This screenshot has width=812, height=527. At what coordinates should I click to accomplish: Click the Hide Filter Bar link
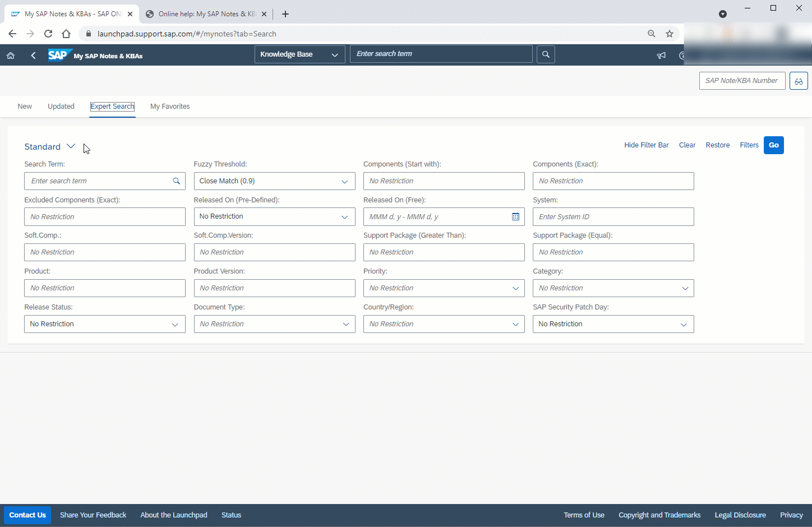point(646,145)
